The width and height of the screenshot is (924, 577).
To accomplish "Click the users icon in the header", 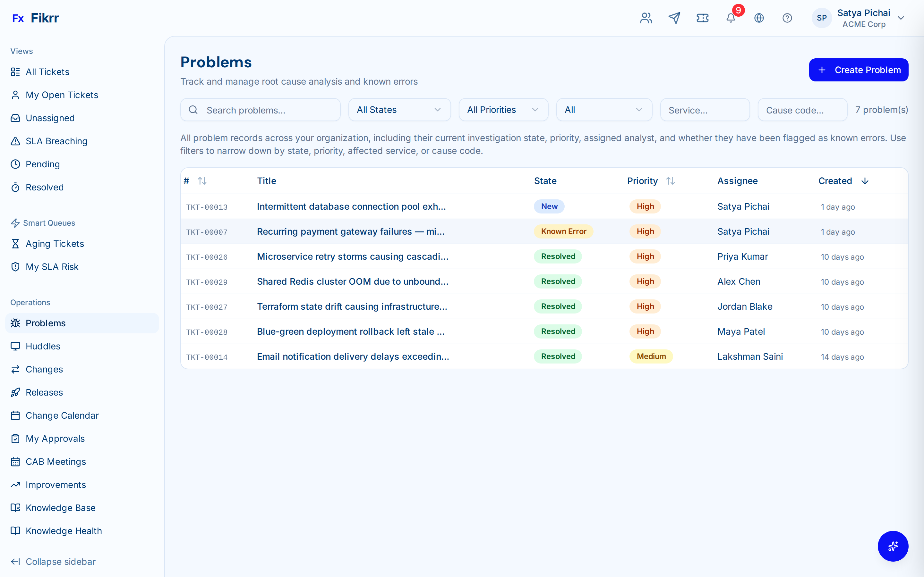I will [x=646, y=18].
